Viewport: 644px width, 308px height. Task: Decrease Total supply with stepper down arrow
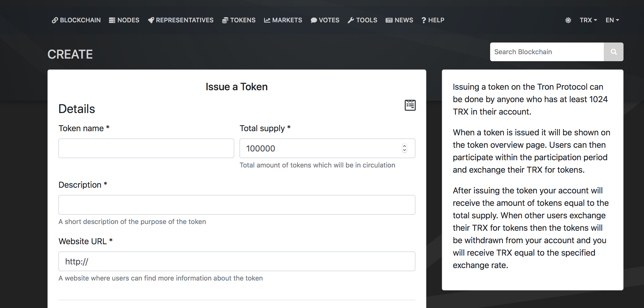(404, 151)
